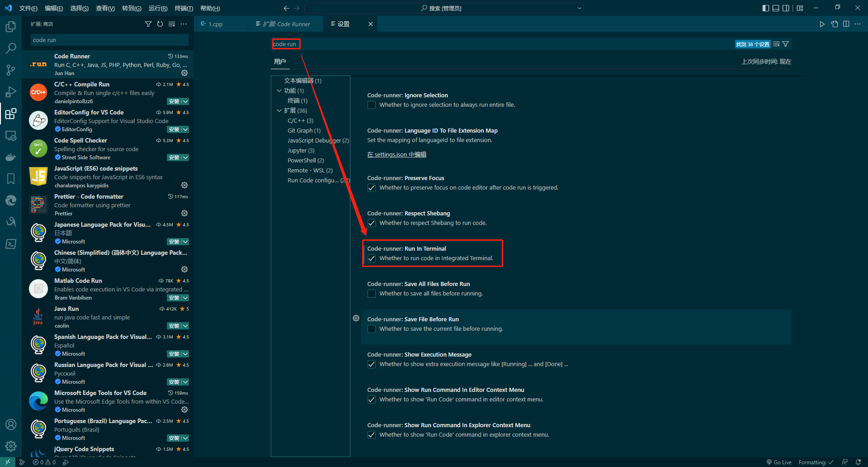The width and height of the screenshot is (868, 467).
Task: Open the Accounts menu
Action: 11,424
